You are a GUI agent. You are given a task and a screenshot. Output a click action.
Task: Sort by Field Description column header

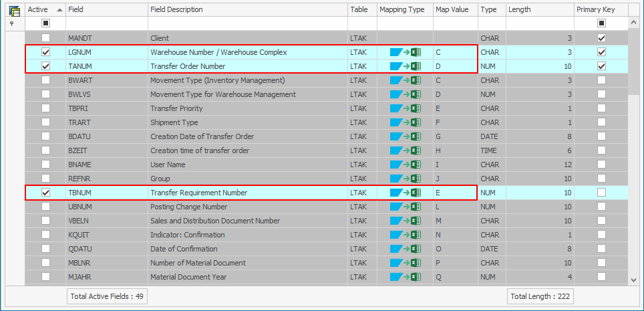tap(247, 10)
